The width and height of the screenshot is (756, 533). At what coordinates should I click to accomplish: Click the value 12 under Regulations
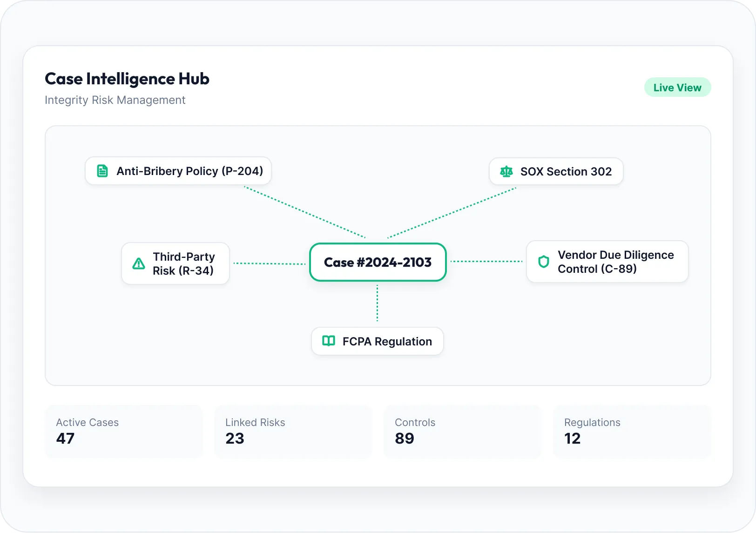[573, 439]
